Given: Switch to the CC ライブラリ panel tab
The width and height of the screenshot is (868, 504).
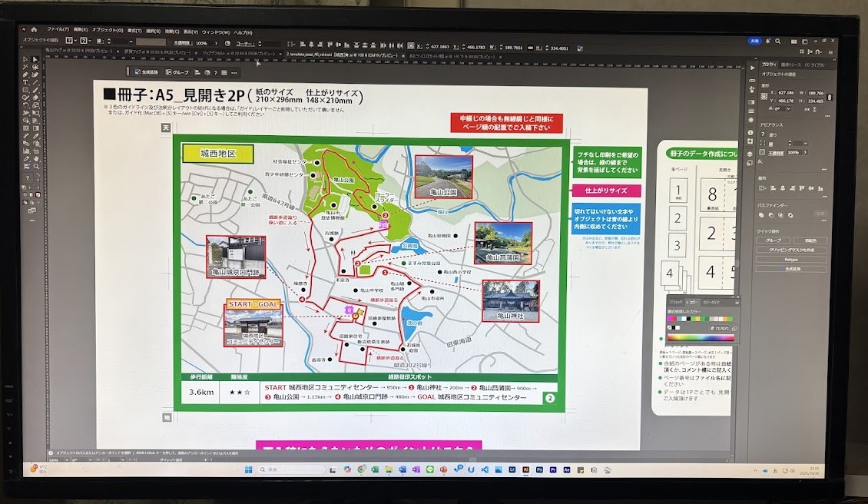Looking at the screenshot, I should pos(815,65).
